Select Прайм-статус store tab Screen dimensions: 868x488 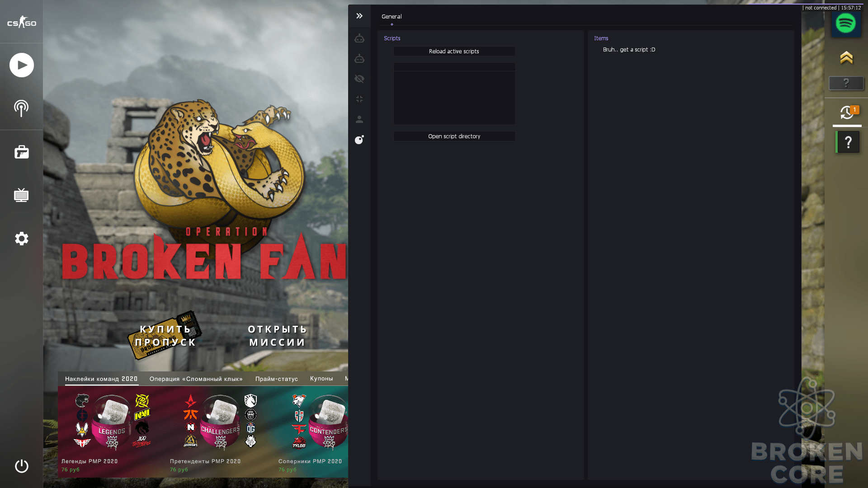click(277, 379)
